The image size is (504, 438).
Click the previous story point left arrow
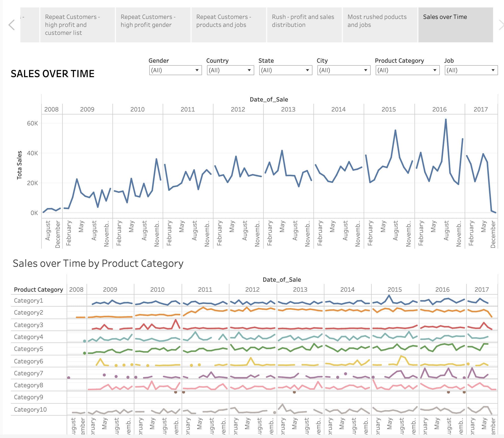click(x=11, y=25)
